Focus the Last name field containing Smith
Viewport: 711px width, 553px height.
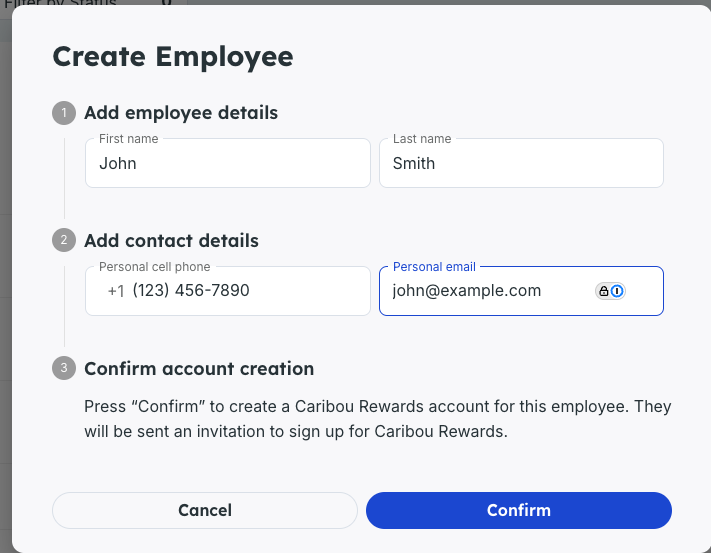click(521, 163)
